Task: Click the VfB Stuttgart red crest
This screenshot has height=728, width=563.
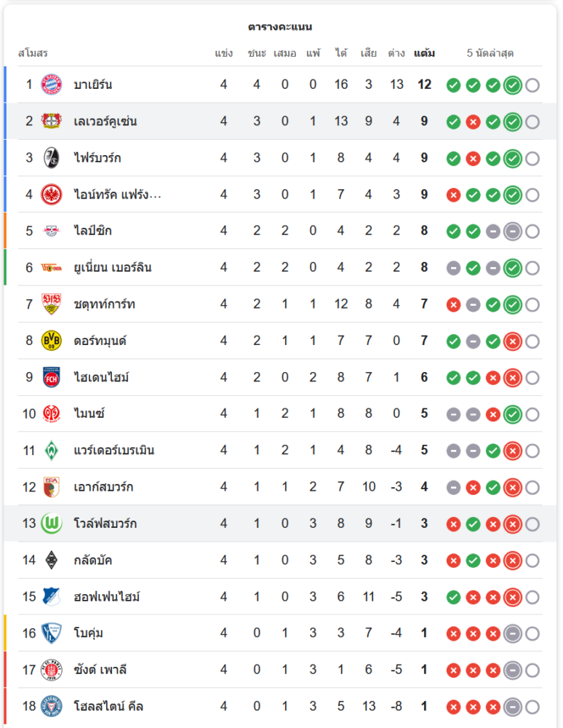Action: [x=52, y=304]
